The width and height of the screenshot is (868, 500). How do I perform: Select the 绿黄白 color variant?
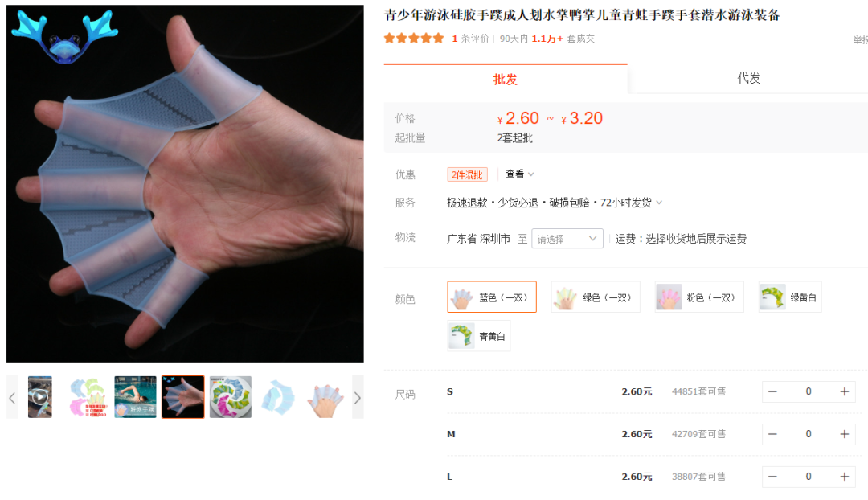click(790, 297)
